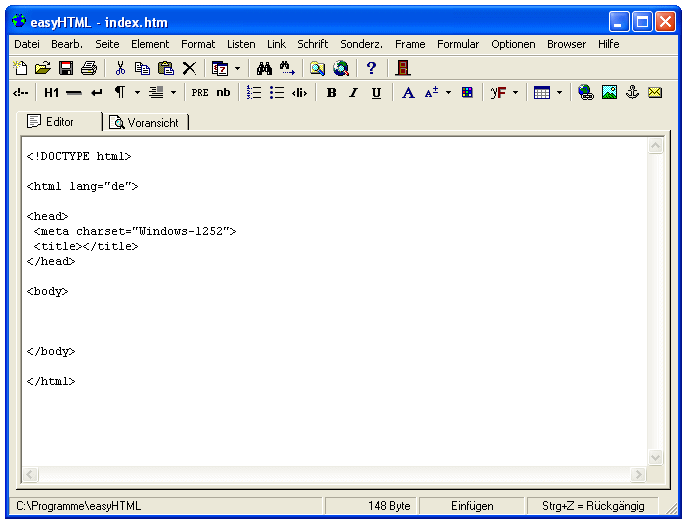Open the preview magnifier icon
This screenshot has width=687, height=524.
317,68
